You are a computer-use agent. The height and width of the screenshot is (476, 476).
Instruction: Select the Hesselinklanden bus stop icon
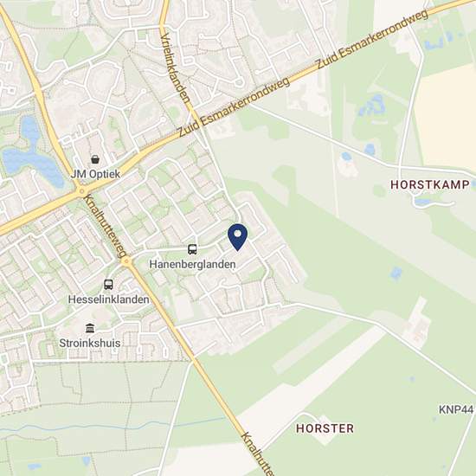(108, 285)
